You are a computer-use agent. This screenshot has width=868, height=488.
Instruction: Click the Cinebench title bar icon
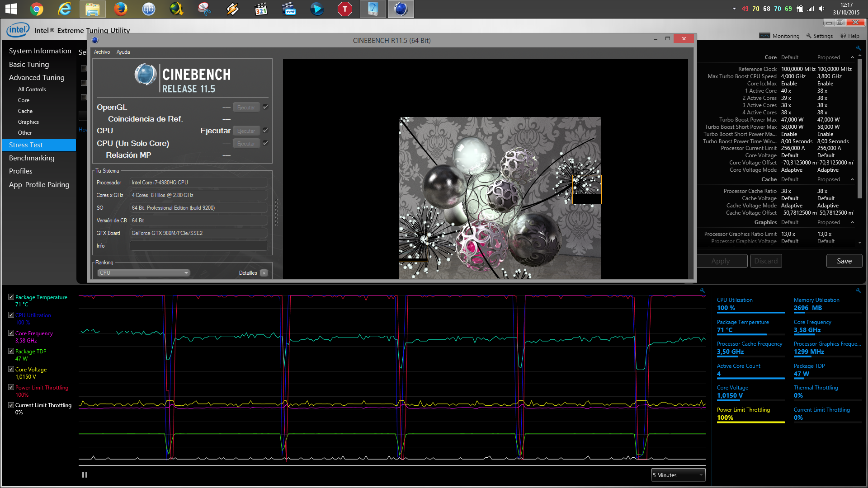point(95,40)
